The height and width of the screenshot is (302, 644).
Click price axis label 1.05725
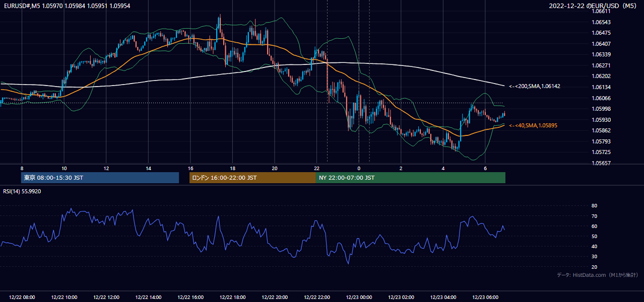(602, 152)
